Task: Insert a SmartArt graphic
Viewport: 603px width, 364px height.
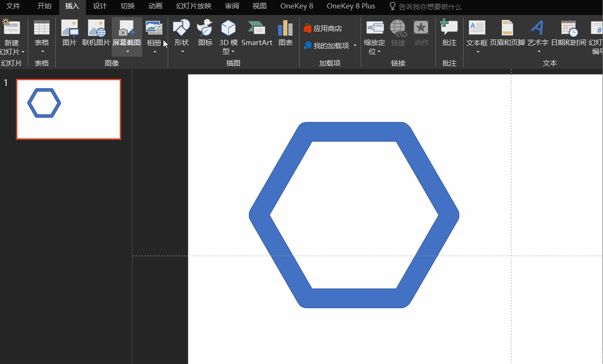Action: click(257, 32)
